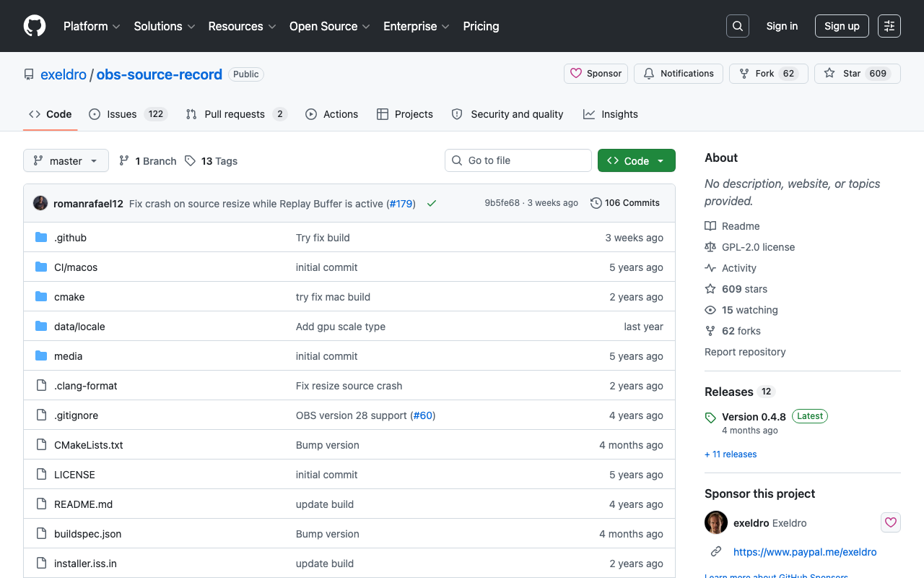
Task: Switch to the Insights tab
Action: (x=611, y=114)
